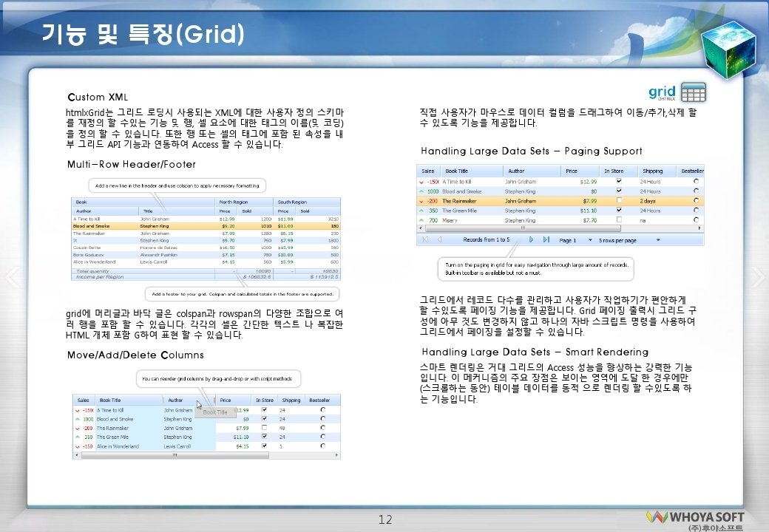Viewport: 769px width, 532px height.
Task: Click Alice in Wonderland in the columns grid
Action: click(118, 446)
